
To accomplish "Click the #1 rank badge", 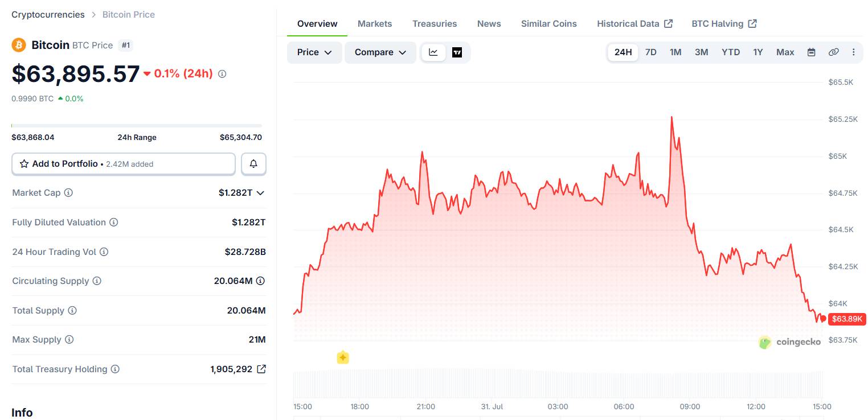I will [126, 46].
